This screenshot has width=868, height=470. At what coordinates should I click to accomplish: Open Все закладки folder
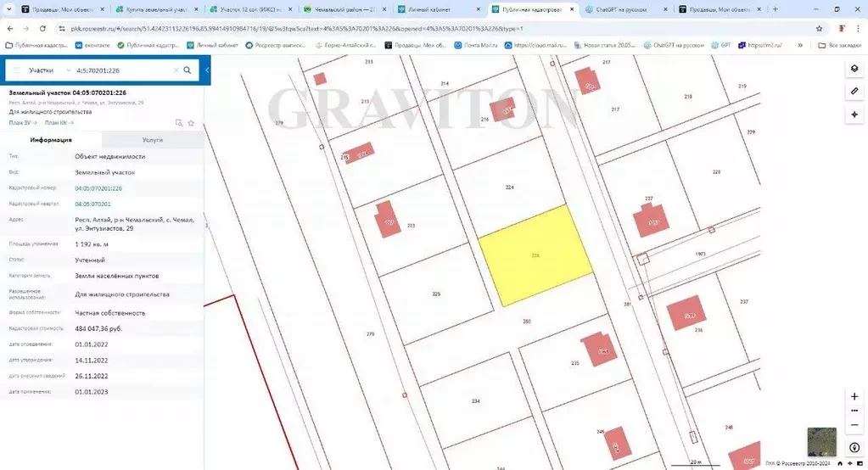[x=839, y=46]
